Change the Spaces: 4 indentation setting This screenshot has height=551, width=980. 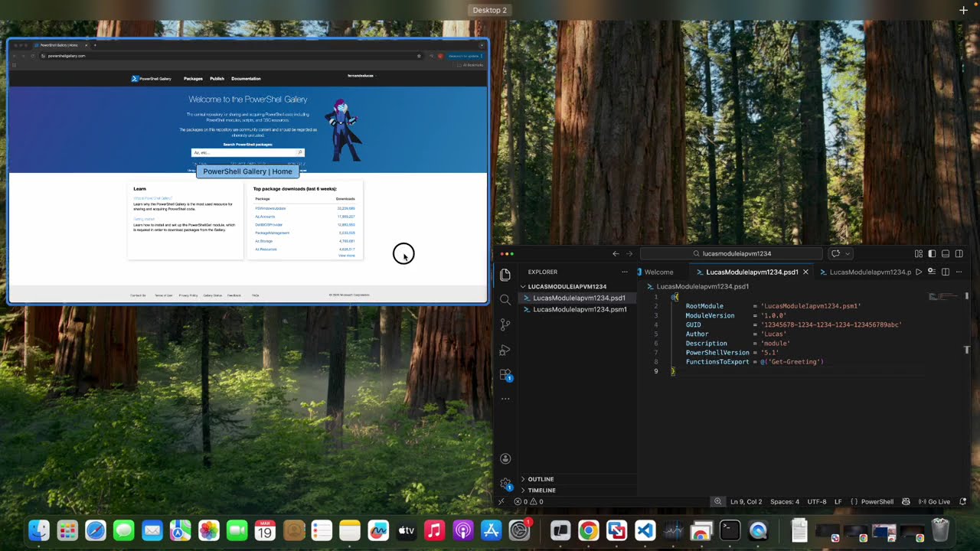(785, 502)
